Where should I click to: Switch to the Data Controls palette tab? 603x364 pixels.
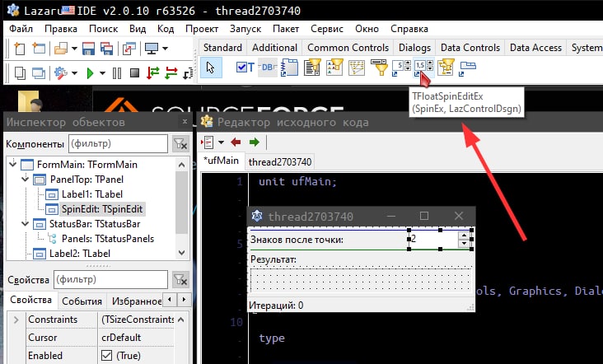pos(470,48)
